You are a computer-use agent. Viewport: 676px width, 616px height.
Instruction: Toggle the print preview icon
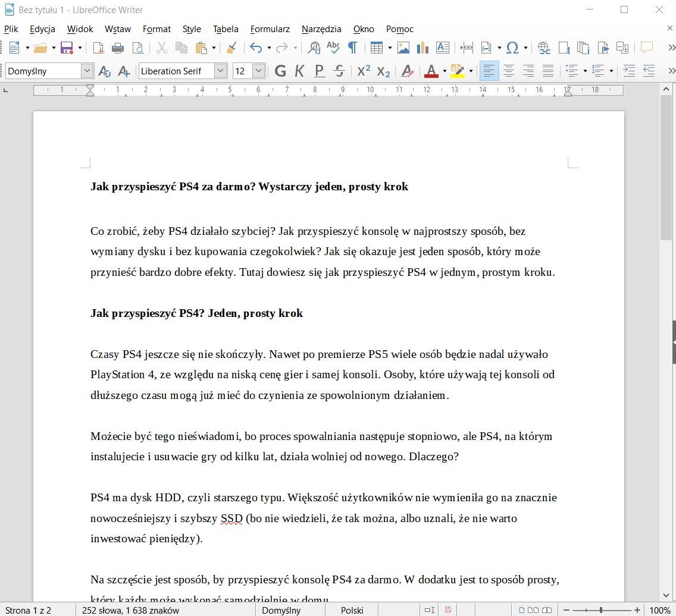[137, 48]
